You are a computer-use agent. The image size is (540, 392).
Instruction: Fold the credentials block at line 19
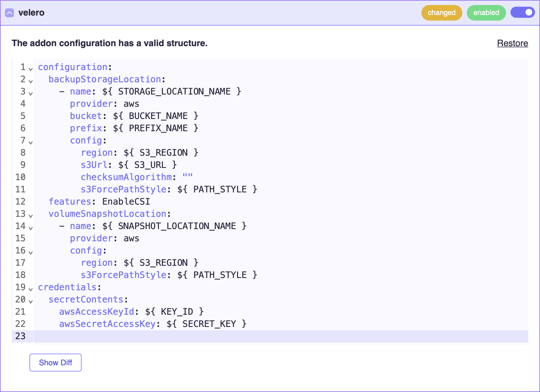point(31,289)
